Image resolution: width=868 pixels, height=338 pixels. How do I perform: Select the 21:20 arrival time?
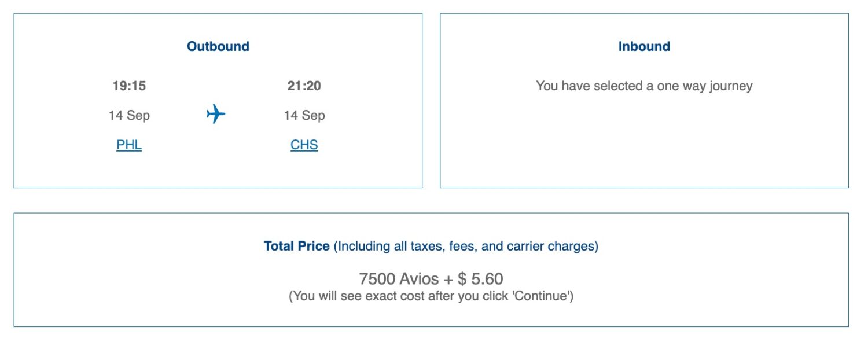click(x=304, y=86)
